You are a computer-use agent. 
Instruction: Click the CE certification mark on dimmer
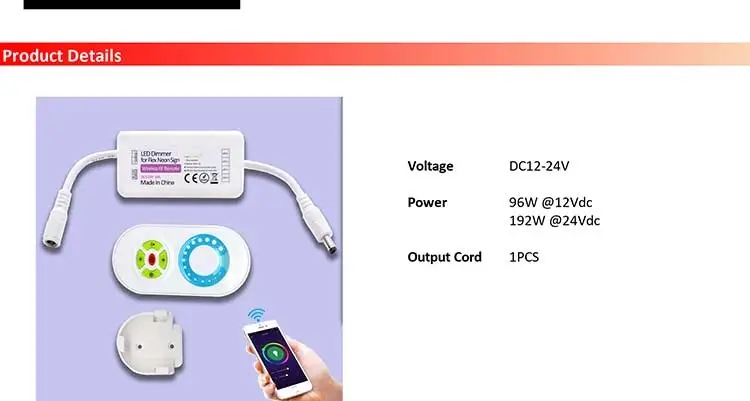(191, 178)
